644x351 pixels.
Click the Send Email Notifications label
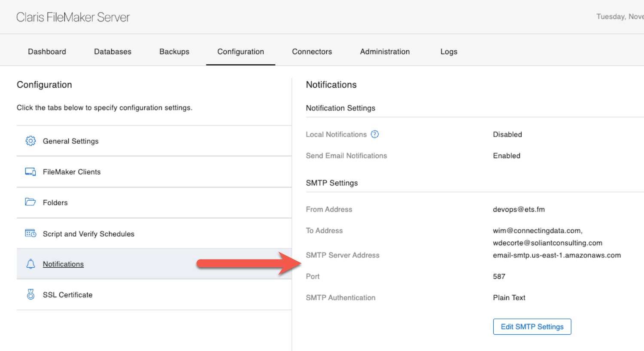pos(346,156)
